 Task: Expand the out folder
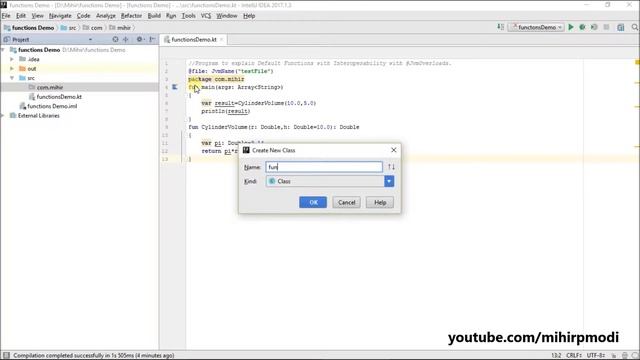coord(12,69)
